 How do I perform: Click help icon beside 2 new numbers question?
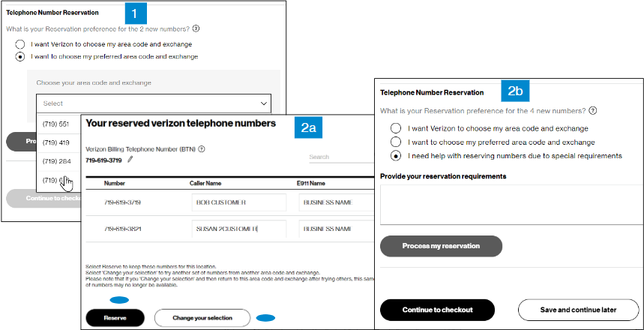[196, 28]
